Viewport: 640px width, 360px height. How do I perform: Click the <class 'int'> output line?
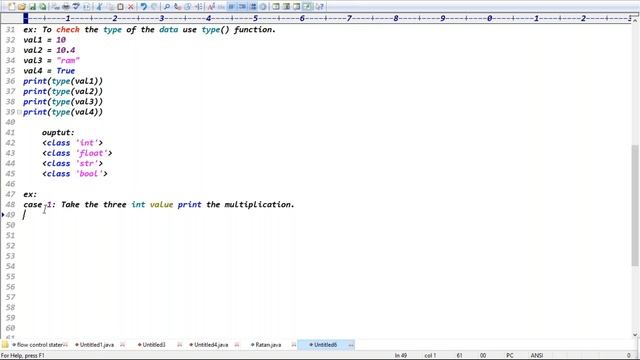coord(72,143)
